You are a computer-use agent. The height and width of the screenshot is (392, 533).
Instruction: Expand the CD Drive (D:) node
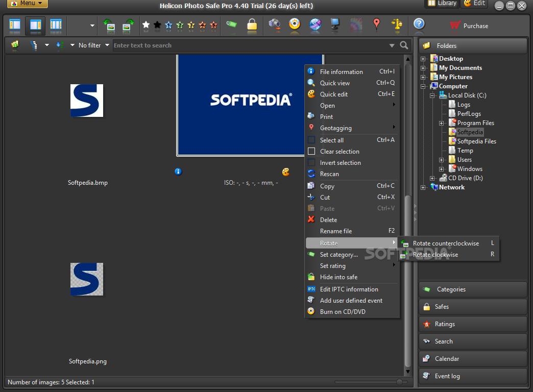tap(432, 178)
